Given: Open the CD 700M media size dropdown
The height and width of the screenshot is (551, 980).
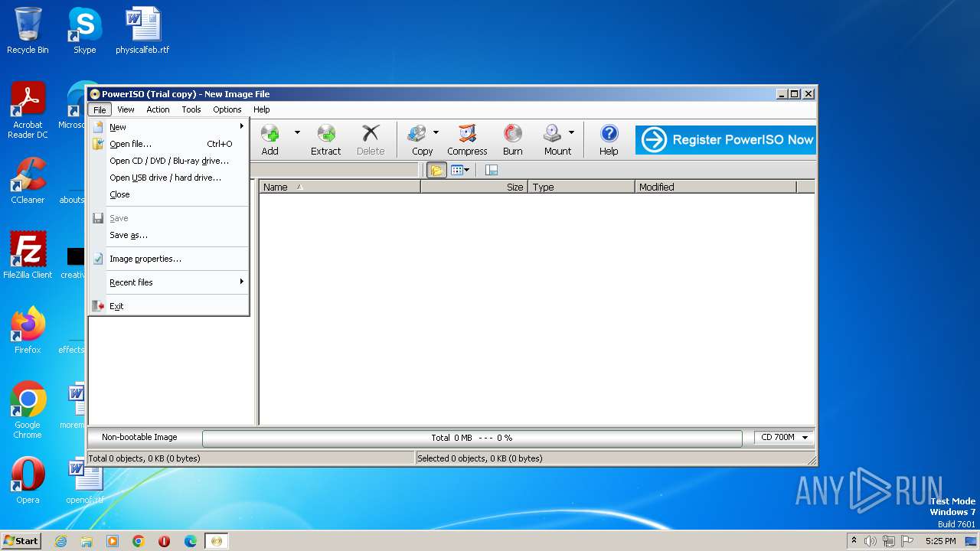Looking at the screenshot, I should pos(784,438).
